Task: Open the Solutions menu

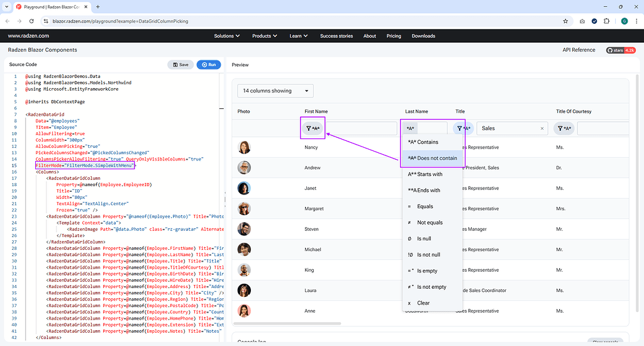Action: [226, 36]
